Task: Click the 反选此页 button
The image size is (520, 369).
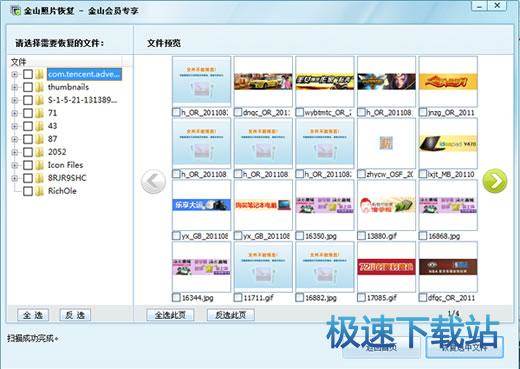Action: click(x=231, y=315)
